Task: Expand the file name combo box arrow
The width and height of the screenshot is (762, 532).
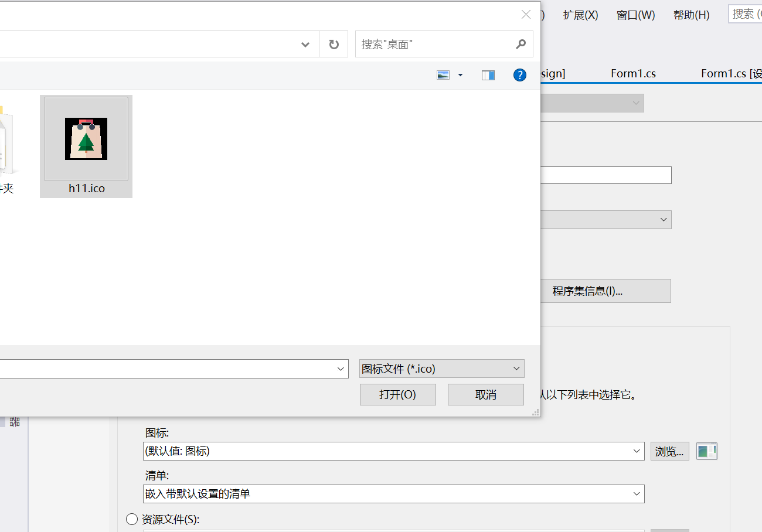Action: pos(341,369)
